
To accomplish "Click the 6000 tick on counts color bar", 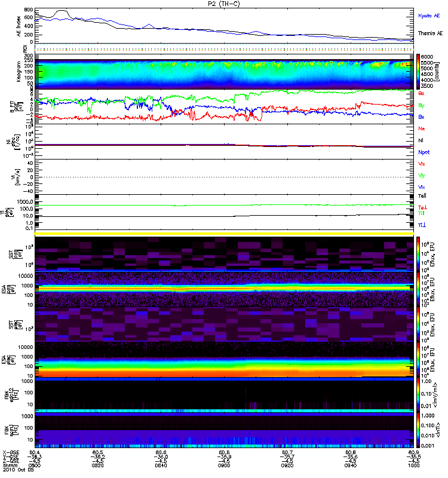I will click(426, 57).
